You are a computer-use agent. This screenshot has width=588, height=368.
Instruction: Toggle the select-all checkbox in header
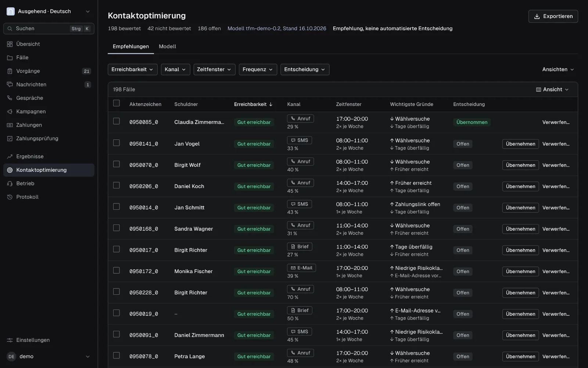click(116, 103)
